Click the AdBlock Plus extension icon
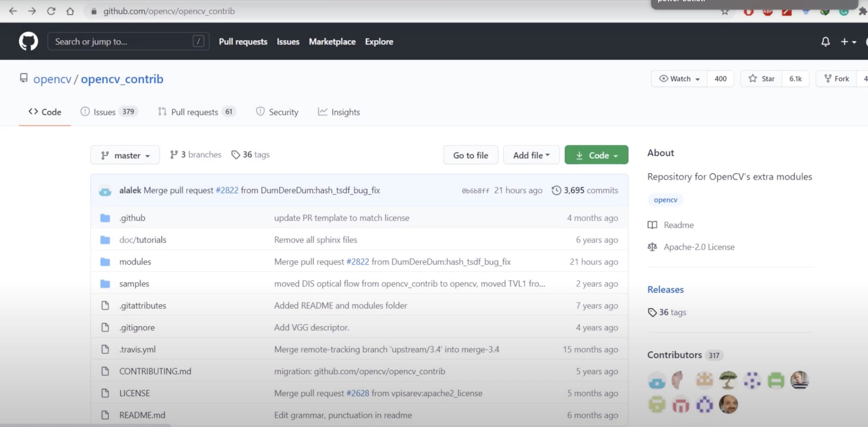The width and height of the screenshot is (868, 427). [x=768, y=12]
